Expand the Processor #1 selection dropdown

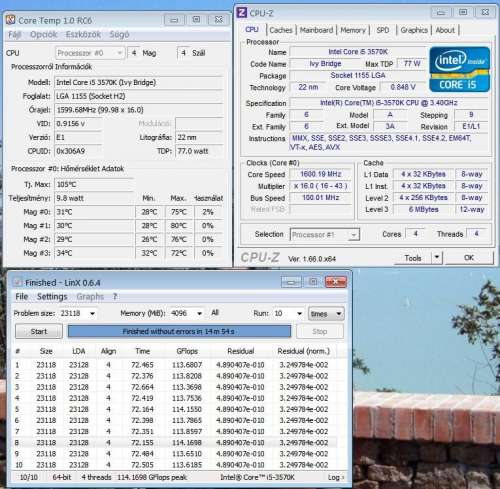pyautogui.click(x=325, y=235)
